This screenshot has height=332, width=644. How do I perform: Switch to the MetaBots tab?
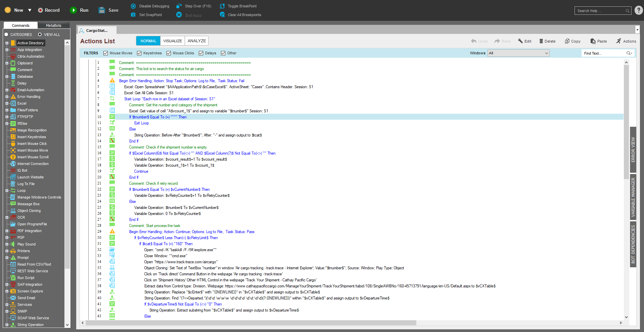(53, 25)
